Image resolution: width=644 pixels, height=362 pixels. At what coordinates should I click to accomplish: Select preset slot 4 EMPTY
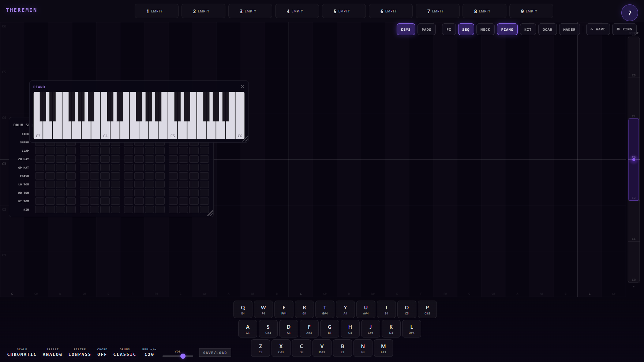point(297,11)
